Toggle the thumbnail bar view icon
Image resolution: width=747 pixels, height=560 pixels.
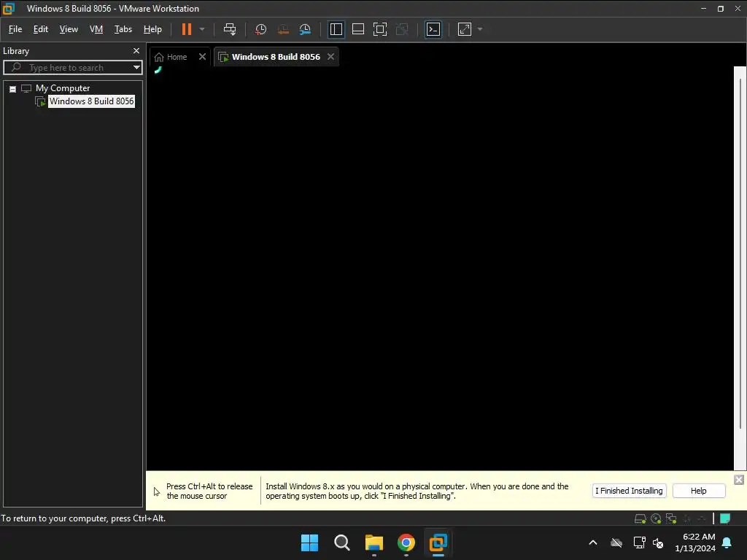click(357, 29)
